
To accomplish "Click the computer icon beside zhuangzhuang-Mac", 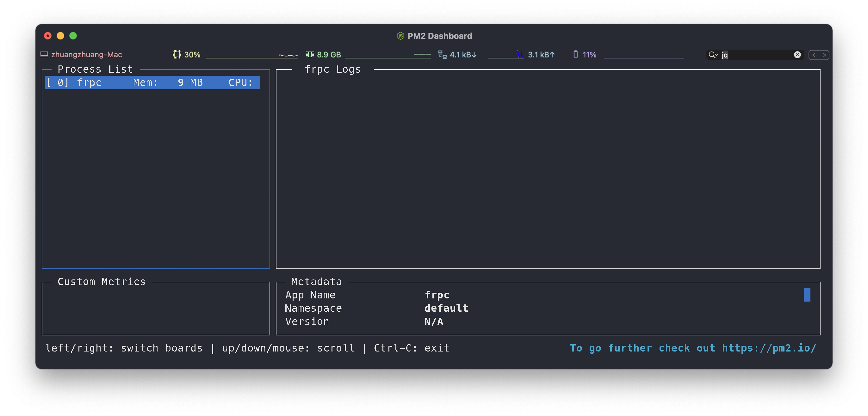I will [x=44, y=55].
